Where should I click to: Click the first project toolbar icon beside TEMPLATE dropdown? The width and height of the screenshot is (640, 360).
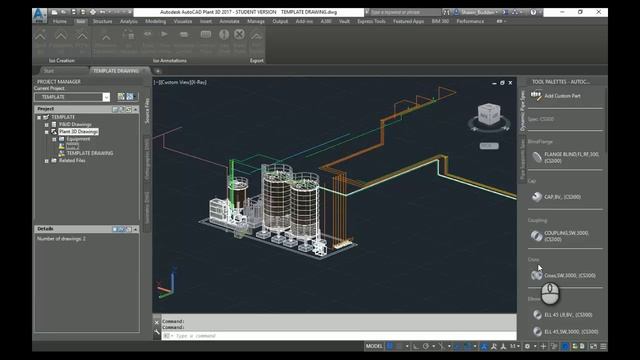(x=121, y=97)
